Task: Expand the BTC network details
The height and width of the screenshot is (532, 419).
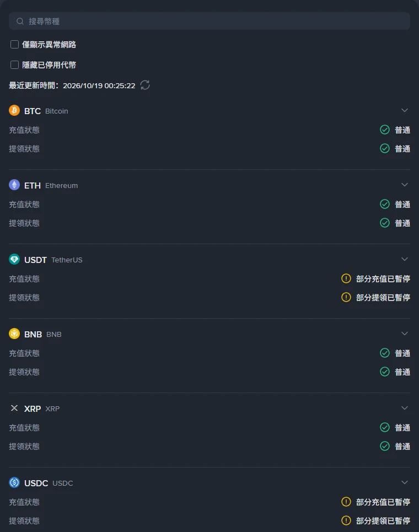Action: 405,110
